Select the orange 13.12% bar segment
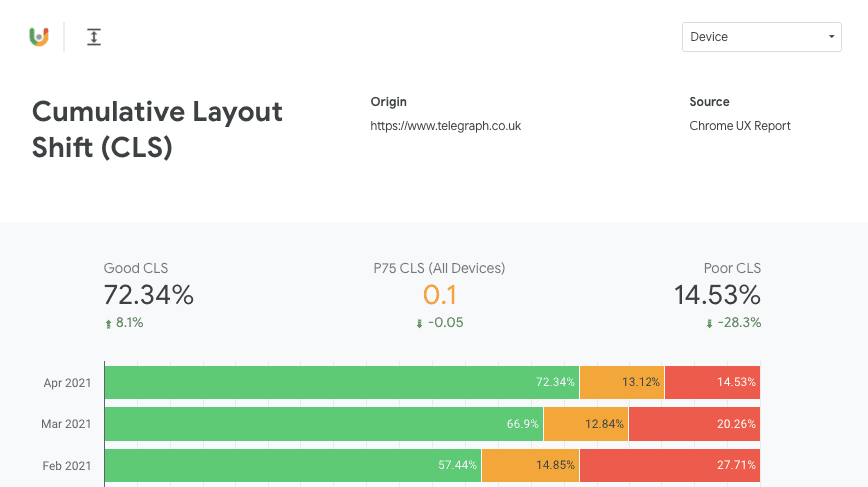868x487 pixels. pyautogui.click(x=622, y=383)
